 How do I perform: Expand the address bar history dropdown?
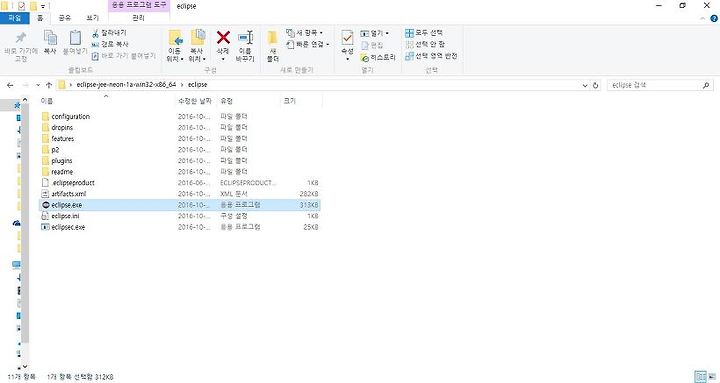click(x=585, y=85)
